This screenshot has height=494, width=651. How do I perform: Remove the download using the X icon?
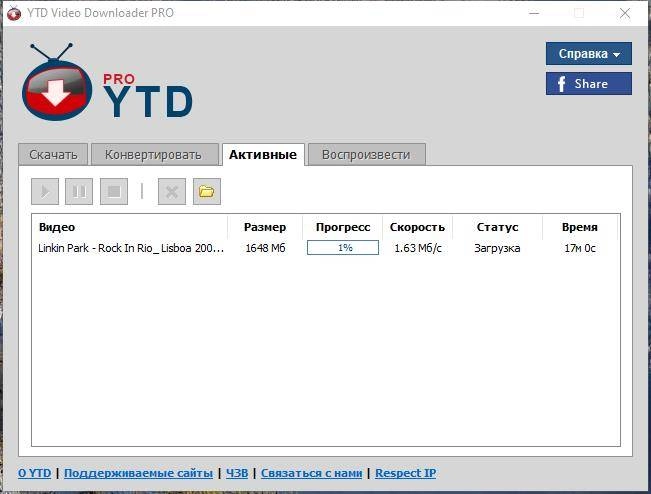tap(172, 191)
